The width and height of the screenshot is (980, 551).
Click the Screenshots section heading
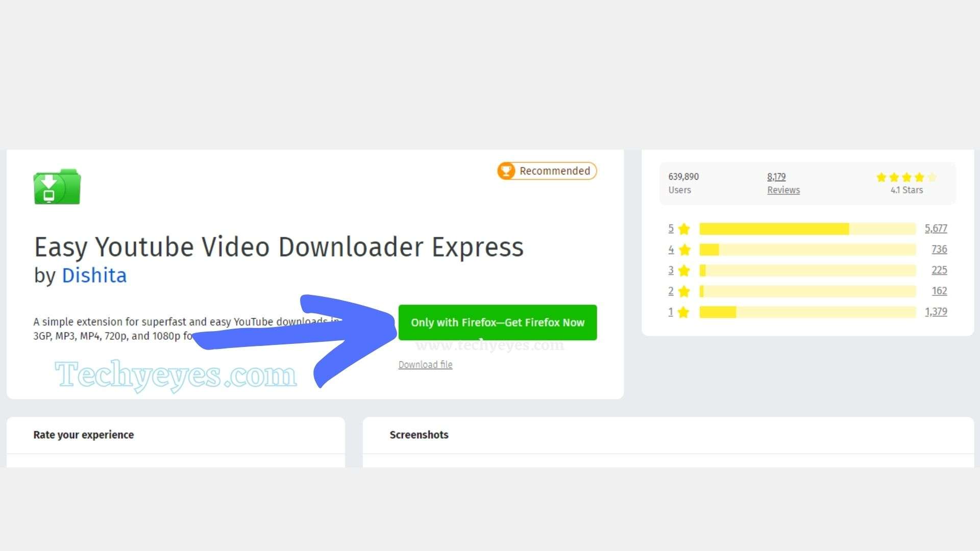(419, 435)
